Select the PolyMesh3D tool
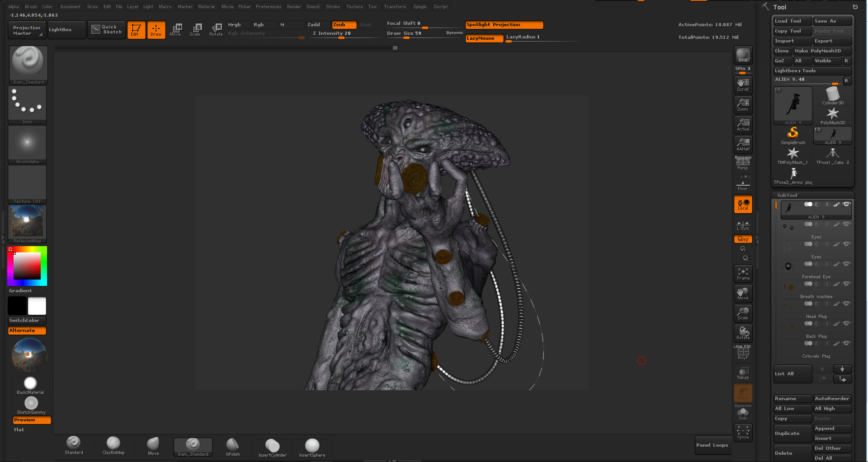868x462 pixels. [x=833, y=116]
